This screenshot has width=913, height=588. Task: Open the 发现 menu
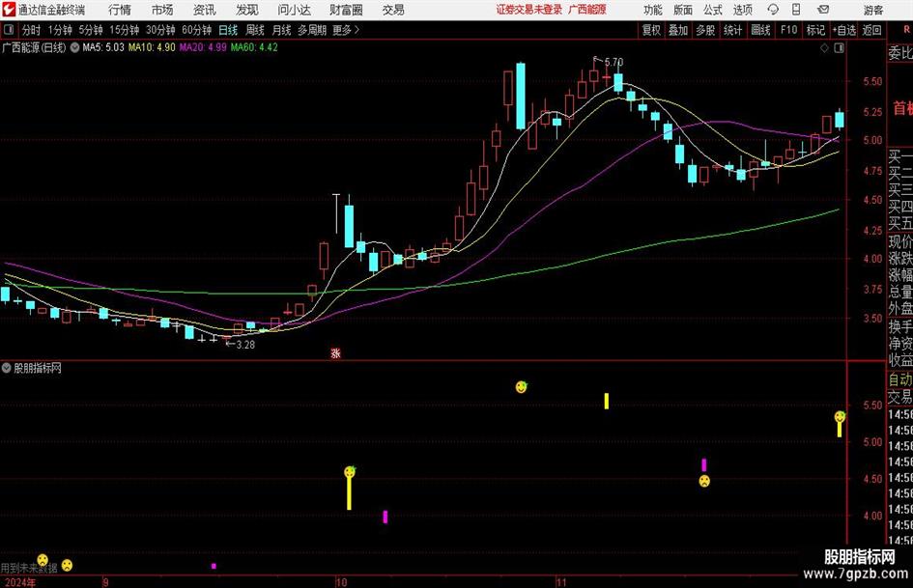tap(247, 10)
